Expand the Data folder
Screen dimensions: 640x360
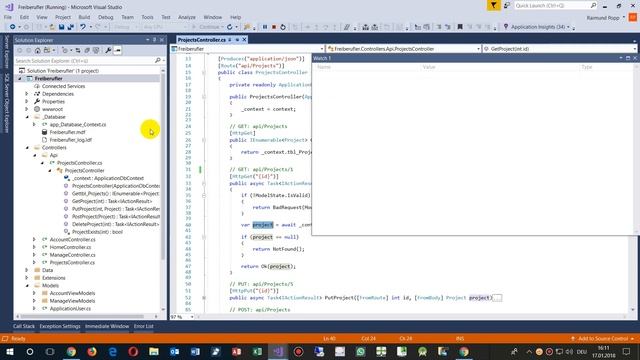pyautogui.click(x=27, y=270)
